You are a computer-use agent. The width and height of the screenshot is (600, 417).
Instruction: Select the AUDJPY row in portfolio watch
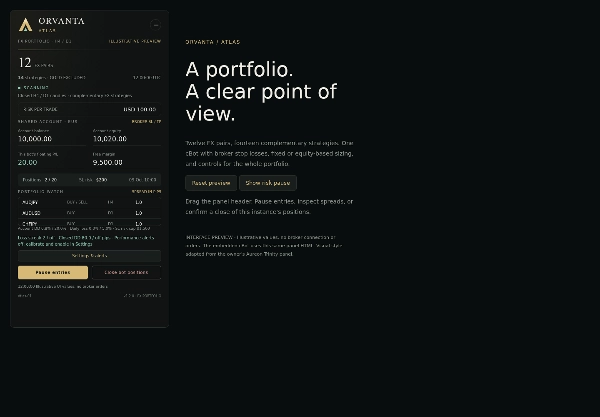(90, 202)
